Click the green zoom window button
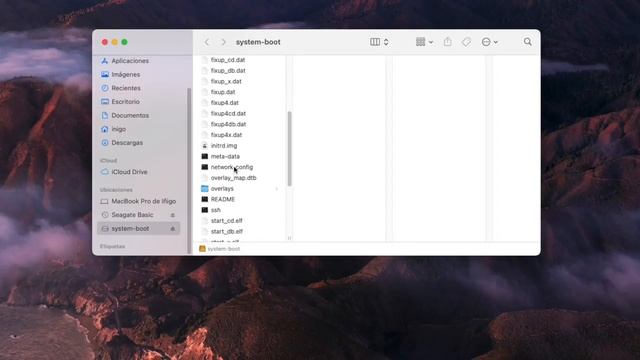Screen dimensions: 640x360 tap(124, 42)
